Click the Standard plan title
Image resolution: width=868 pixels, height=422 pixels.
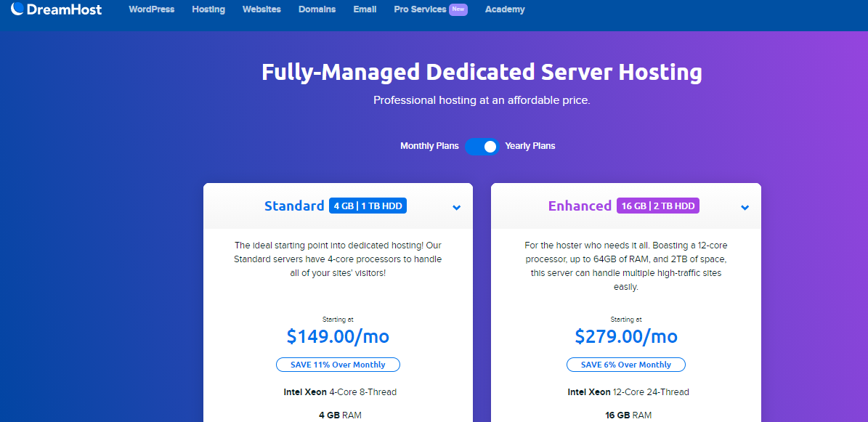(x=294, y=206)
